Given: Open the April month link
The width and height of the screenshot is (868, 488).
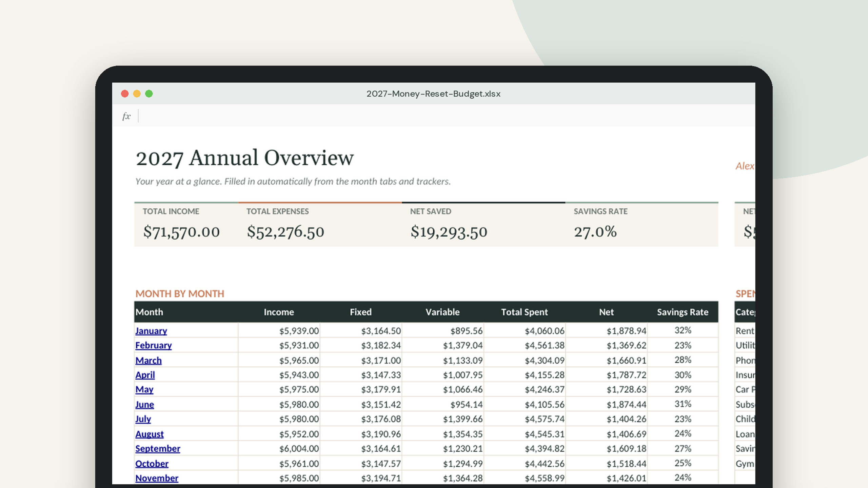Looking at the screenshot, I should [145, 375].
